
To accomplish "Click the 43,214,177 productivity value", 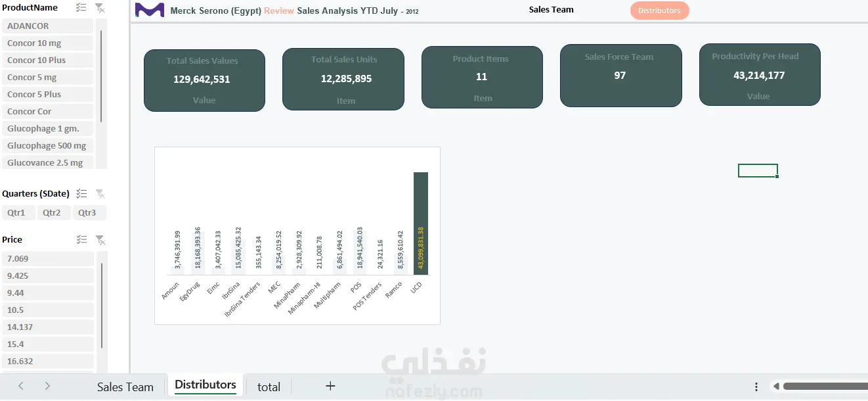I will pyautogui.click(x=759, y=76).
